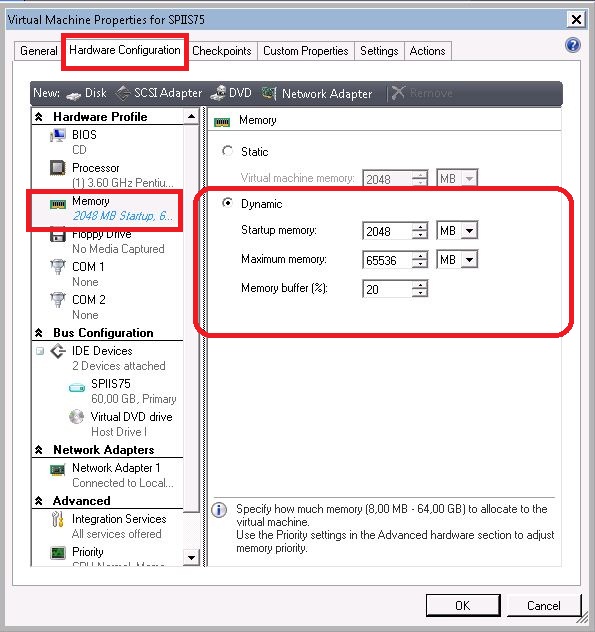Click the Memory icon in hardware tree

click(x=58, y=204)
